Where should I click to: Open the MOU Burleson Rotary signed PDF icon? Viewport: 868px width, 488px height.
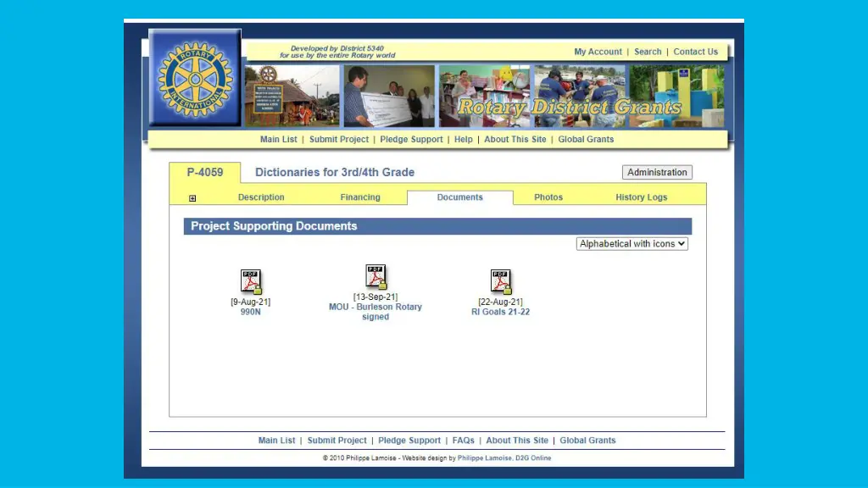(x=376, y=277)
